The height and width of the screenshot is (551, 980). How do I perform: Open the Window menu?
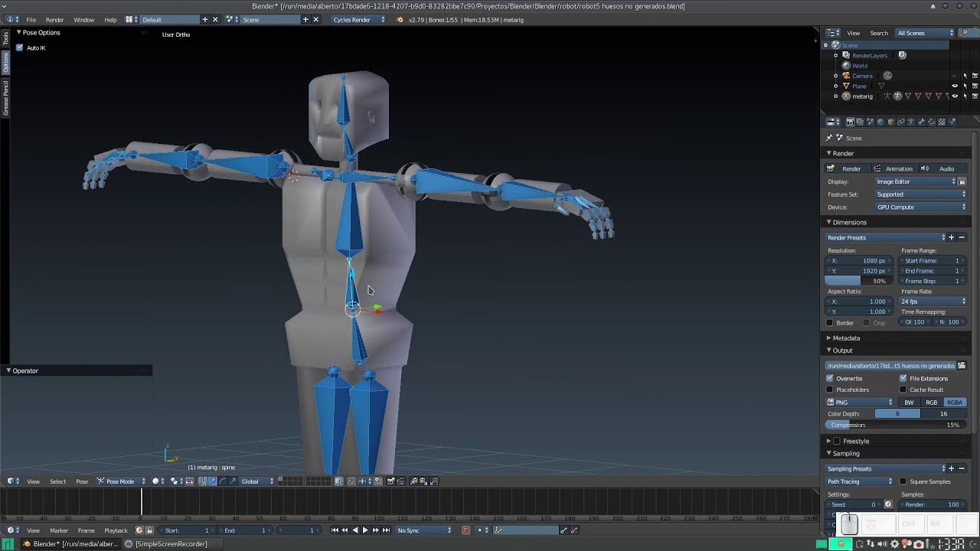(x=84, y=19)
